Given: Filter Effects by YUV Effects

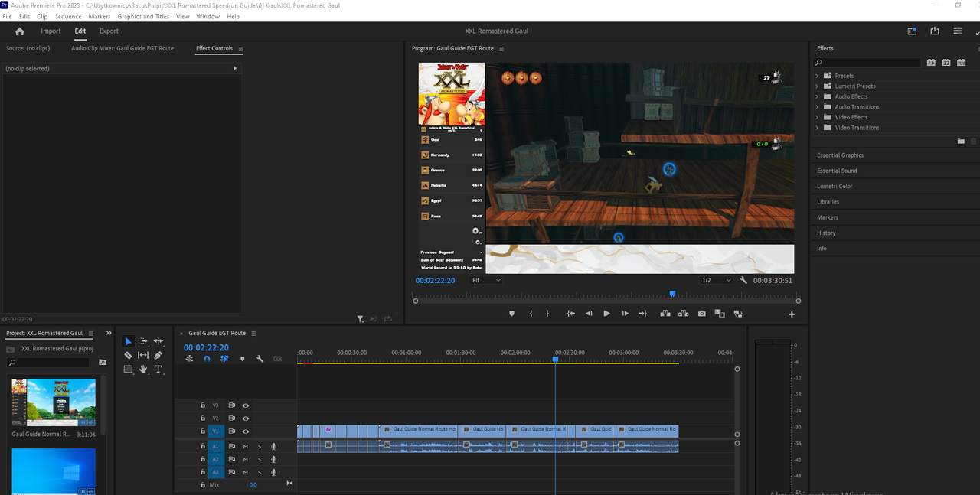Looking at the screenshot, I should (962, 63).
